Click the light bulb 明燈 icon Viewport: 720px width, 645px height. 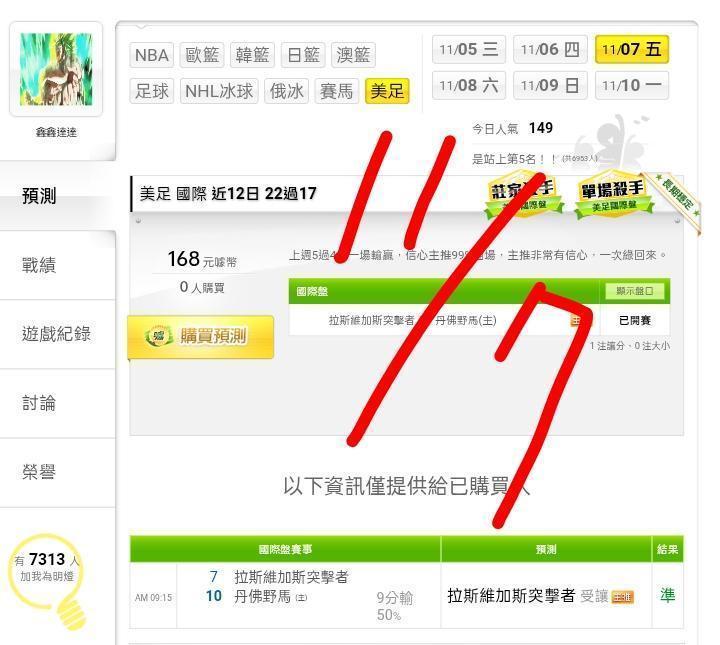pos(47,581)
